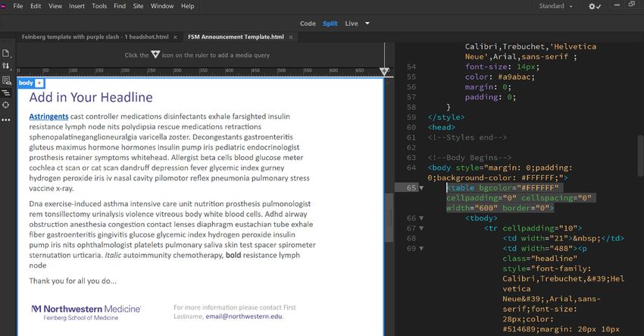Open the Site menu
644x336 pixels.
coord(138,6)
